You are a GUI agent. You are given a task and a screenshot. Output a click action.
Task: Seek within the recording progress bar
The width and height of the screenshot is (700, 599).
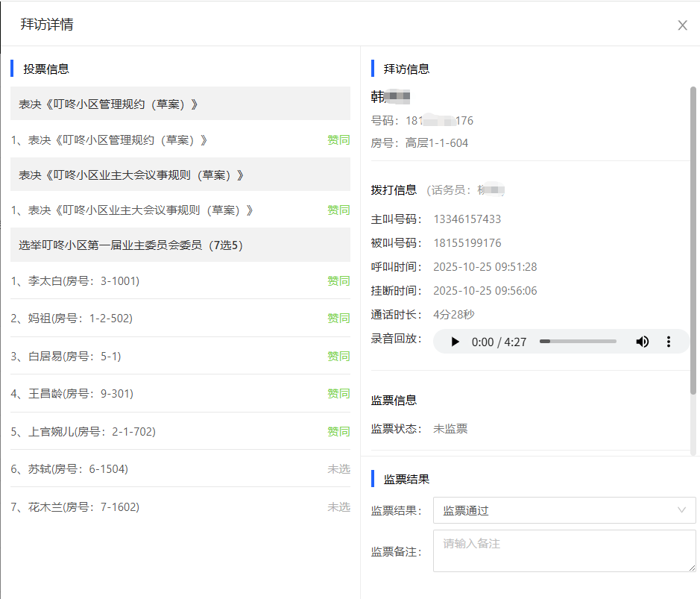[578, 342]
